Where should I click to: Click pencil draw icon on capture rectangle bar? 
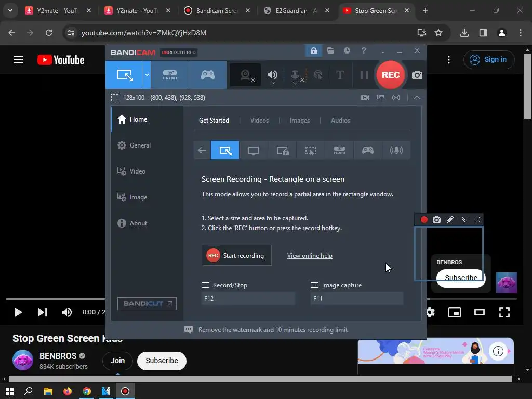click(450, 220)
